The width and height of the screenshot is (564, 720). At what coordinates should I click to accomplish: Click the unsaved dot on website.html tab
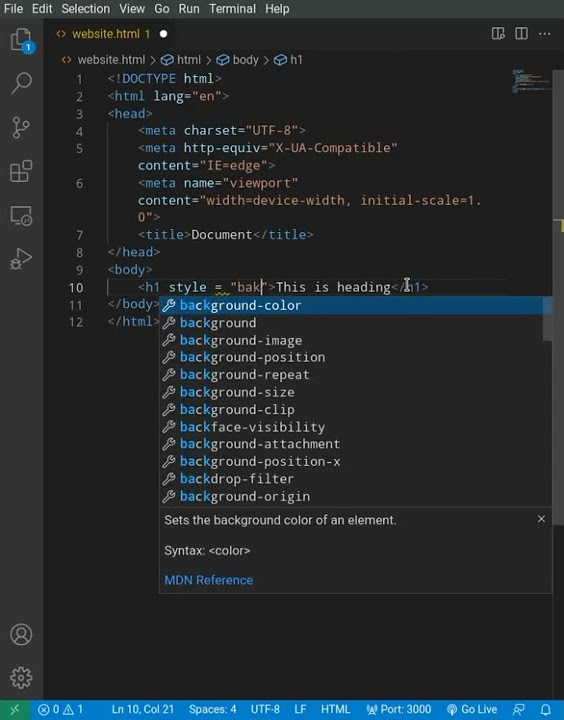pos(164,34)
